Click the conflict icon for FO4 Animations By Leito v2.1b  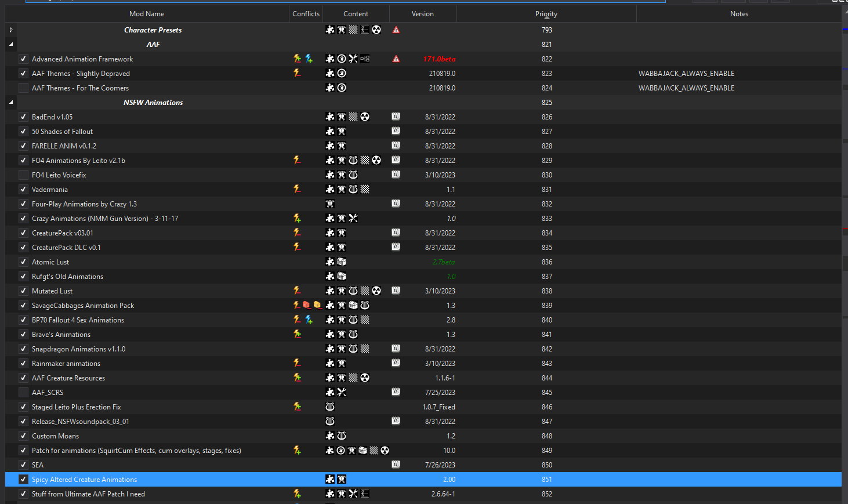pos(297,160)
